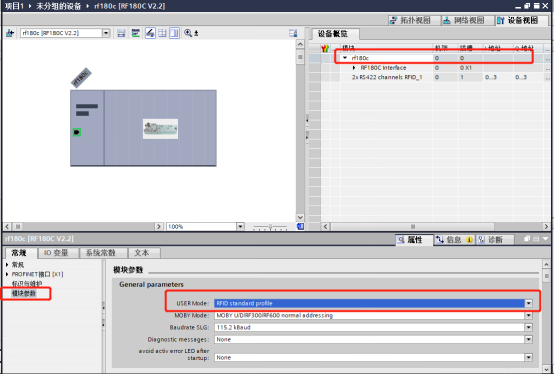Click the network connect icon left of device selector
This screenshot has width=554, height=374.
10,33
